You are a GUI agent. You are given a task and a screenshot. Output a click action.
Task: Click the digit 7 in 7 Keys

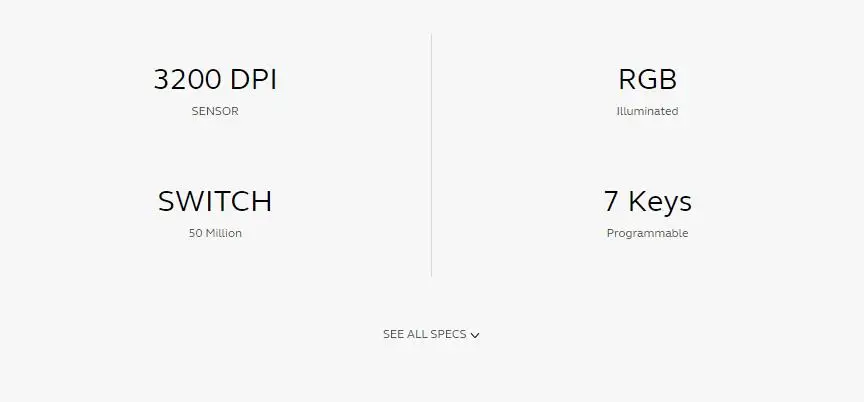(611, 201)
